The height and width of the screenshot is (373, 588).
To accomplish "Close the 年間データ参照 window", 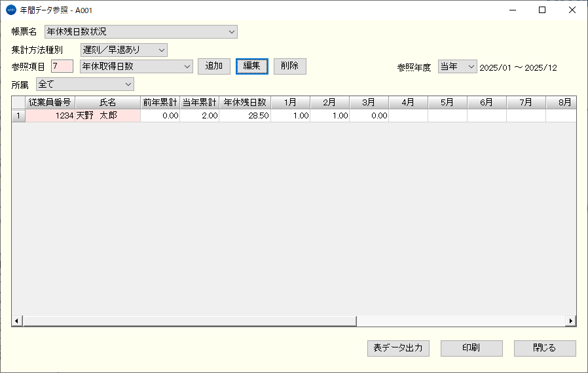I will point(572,10).
